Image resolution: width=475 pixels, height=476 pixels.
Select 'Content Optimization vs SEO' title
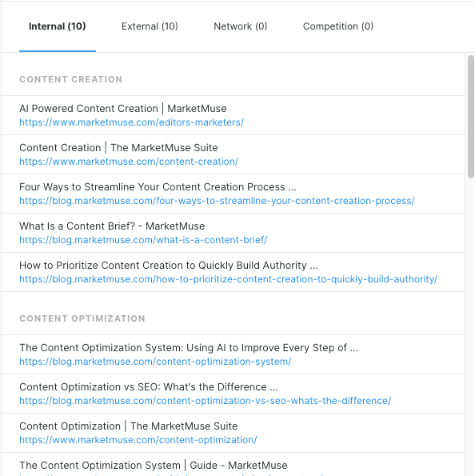point(149,387)
